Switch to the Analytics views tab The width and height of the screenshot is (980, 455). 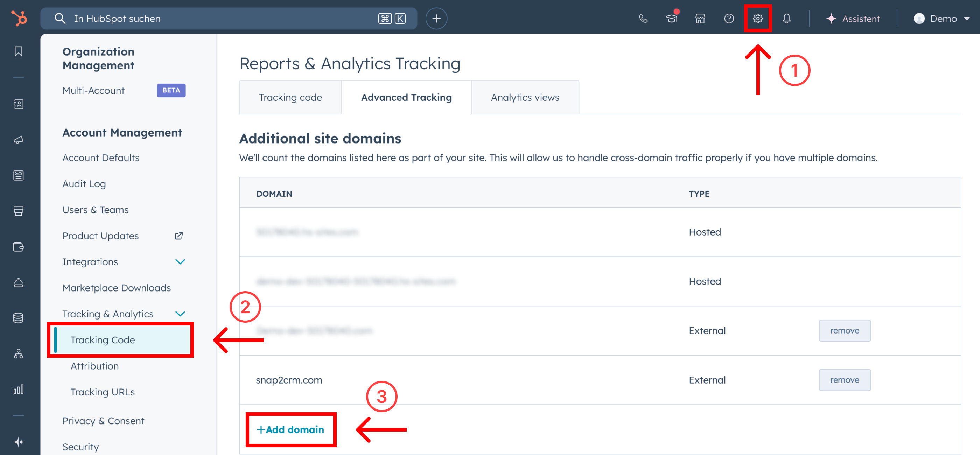[x=525, y=97]
